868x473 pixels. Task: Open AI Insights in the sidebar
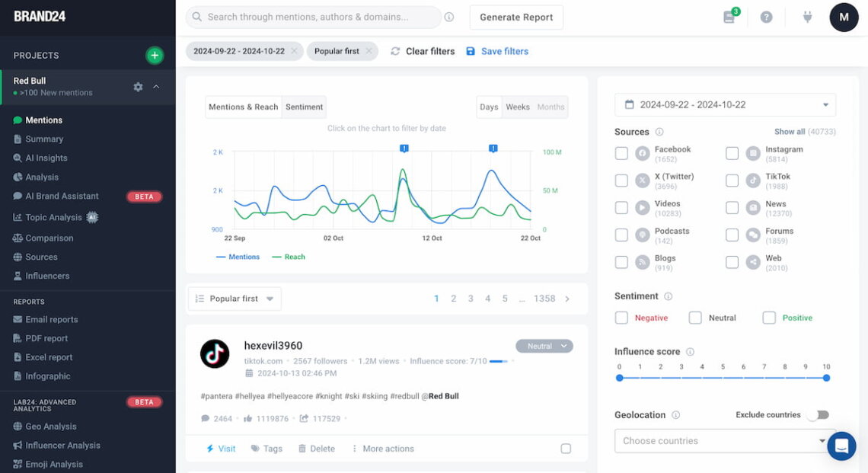(x=46, y=158)
